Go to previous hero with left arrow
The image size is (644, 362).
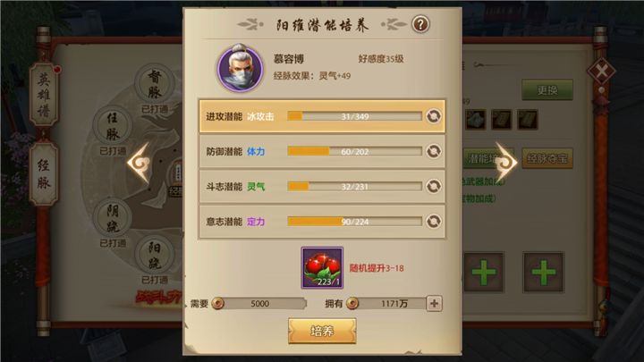point(140,163)
